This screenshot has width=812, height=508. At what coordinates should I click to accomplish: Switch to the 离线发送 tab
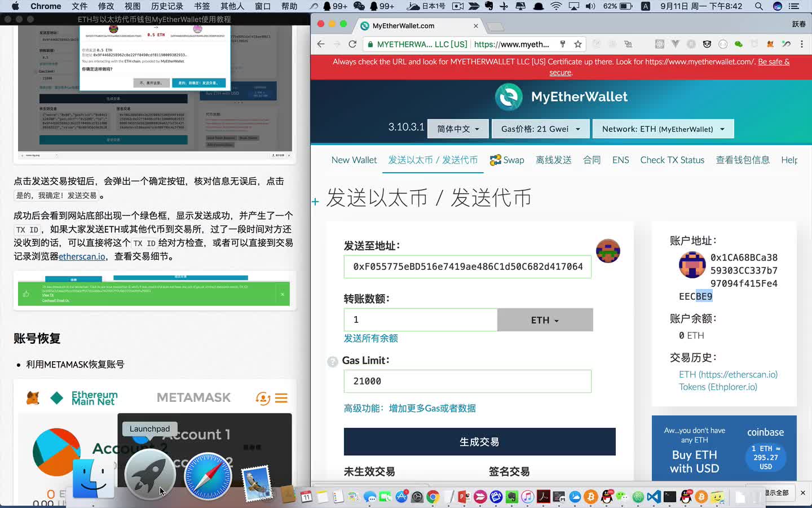[x=554, y=160]
